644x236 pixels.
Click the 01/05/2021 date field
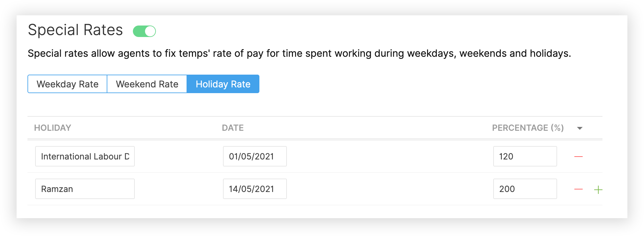pos(255,157)
